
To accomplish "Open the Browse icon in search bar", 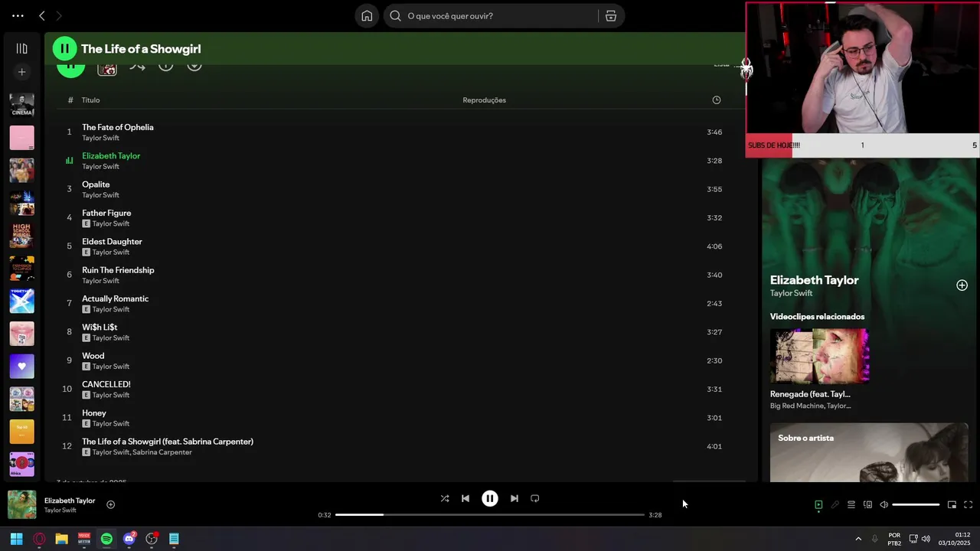I will pyautogui.click(x=611, y=15).
